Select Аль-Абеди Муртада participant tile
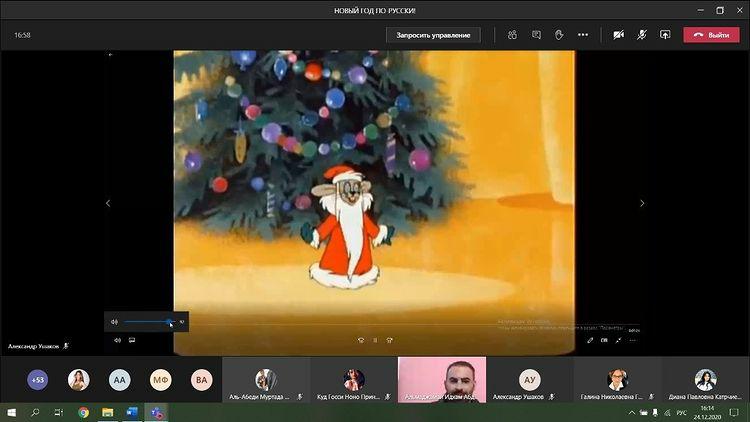This screenshot has height=422, width=750. (x=266, y=379)
